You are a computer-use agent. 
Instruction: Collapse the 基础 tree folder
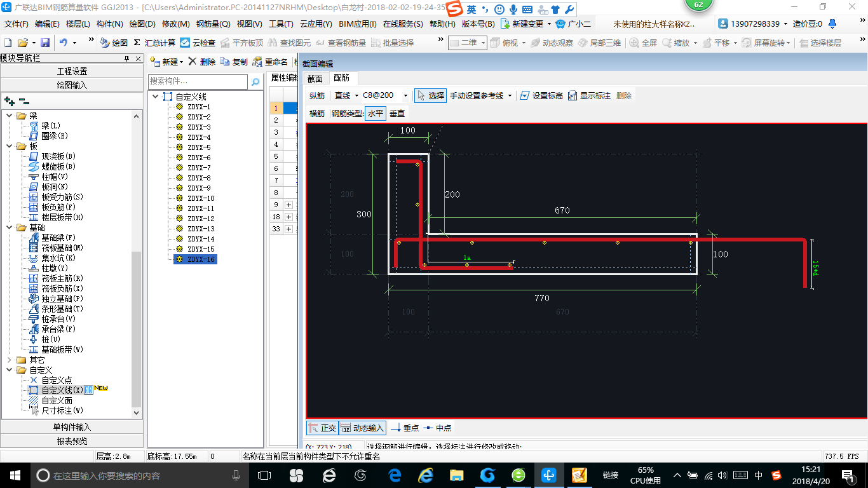(x=10, y=227)
